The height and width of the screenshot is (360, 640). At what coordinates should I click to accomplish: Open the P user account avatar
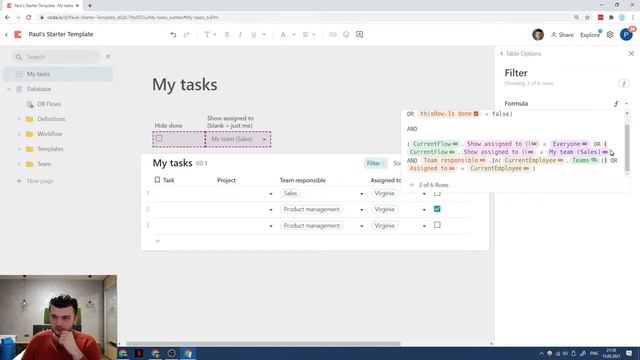[x=626, y=35]
